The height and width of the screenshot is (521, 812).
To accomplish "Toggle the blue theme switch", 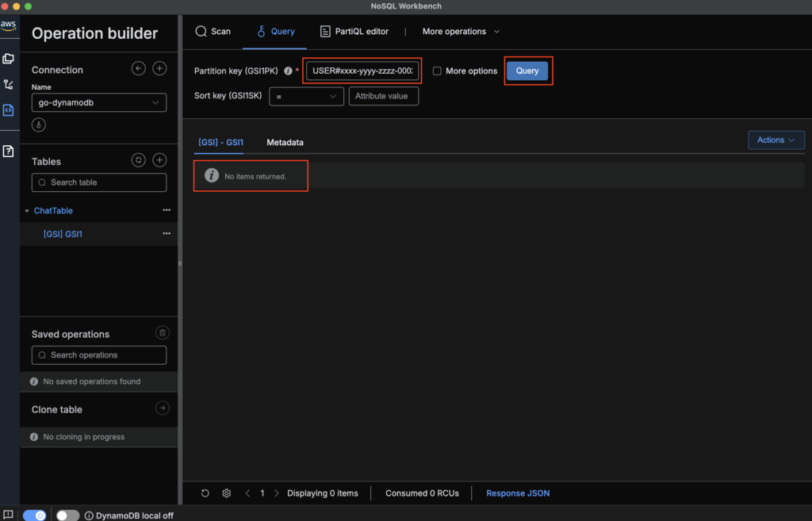I will coord(34,515).
